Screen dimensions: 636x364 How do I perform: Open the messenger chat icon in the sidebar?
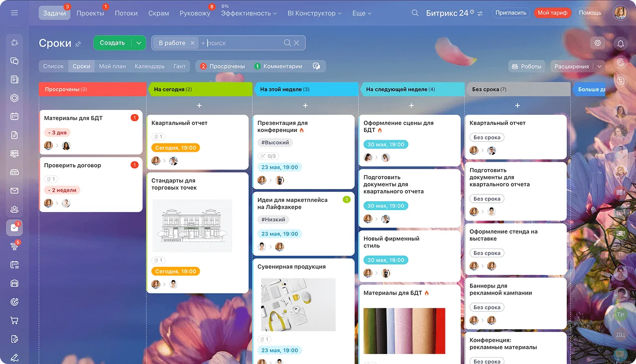click(13, 61)
